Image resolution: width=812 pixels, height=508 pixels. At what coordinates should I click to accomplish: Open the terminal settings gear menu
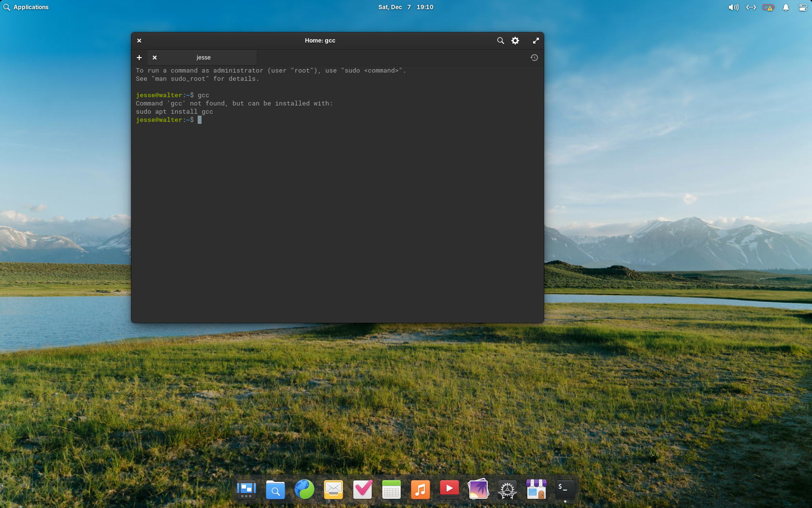515,41
